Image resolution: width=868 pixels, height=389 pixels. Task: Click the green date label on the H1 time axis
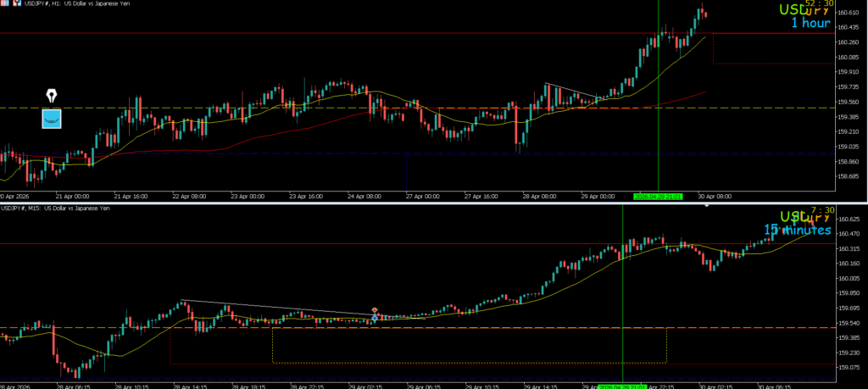tap(658, 195)
